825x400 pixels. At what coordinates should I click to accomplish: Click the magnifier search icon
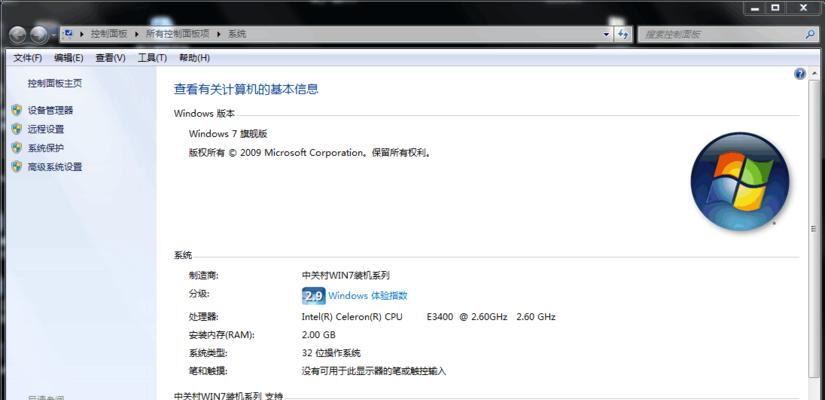[810, 34]
